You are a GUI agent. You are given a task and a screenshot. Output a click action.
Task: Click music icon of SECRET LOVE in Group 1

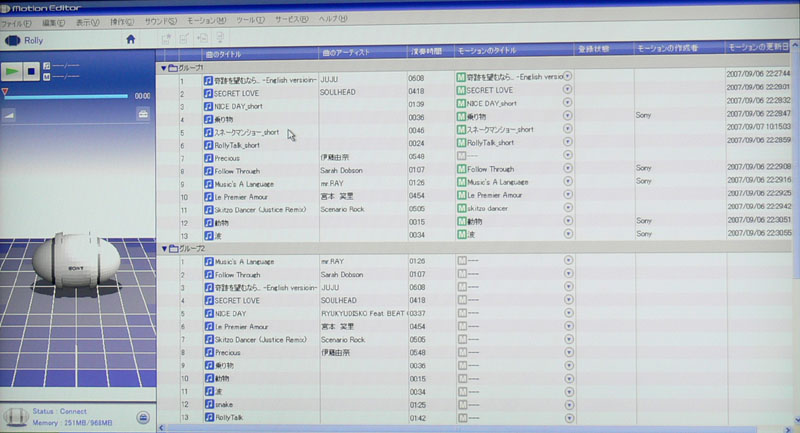tap(208, 93)
